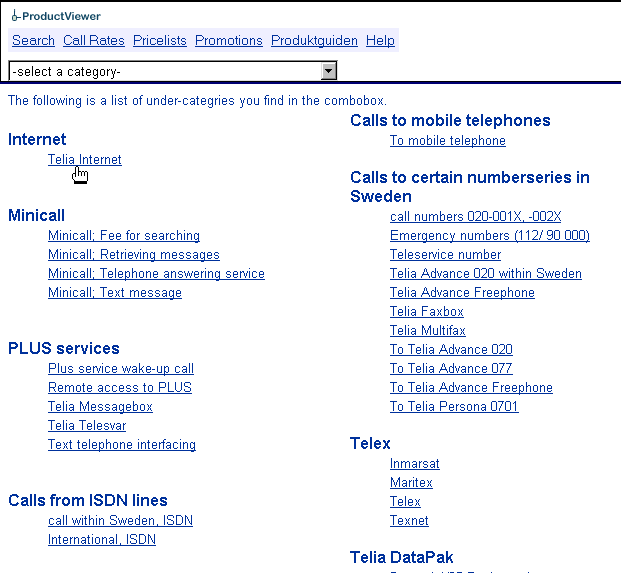Expand the select a category dropdown arrow

pos(328,71)
